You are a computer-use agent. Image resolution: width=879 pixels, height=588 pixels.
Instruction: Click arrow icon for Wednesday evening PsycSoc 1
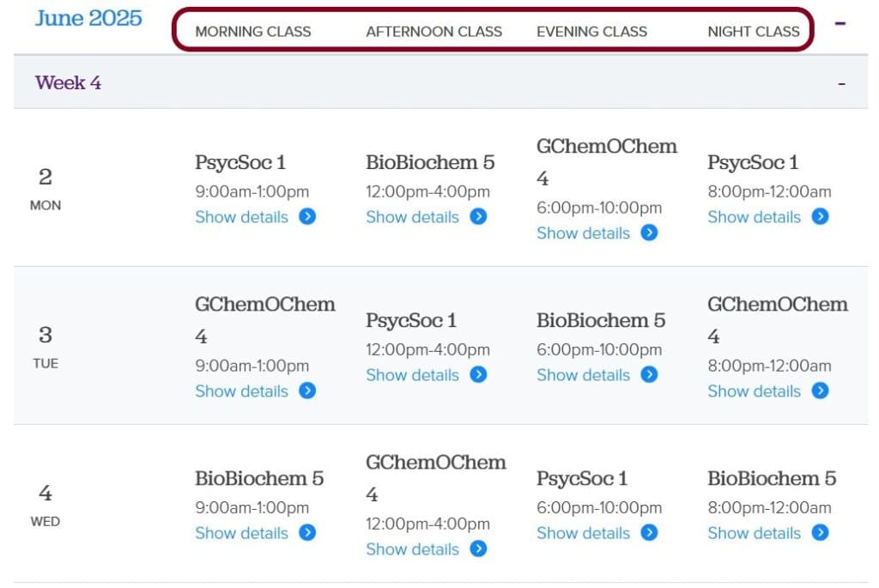[649, 532]
